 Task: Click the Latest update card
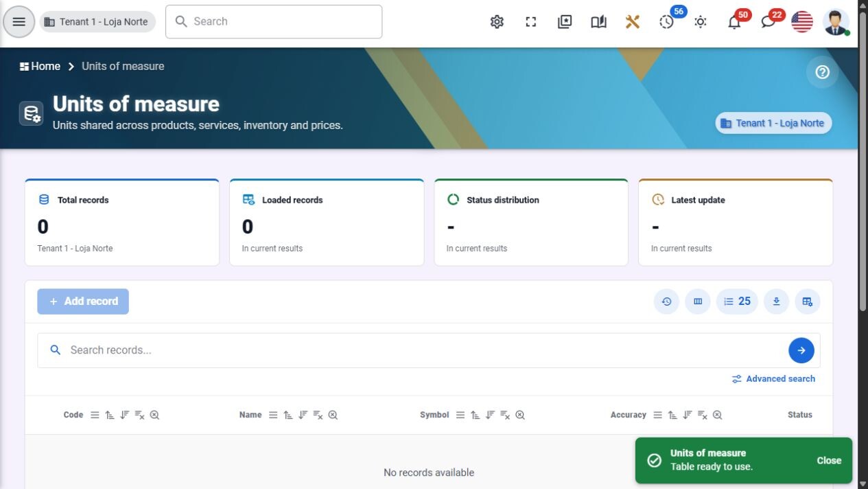(736, 223)
